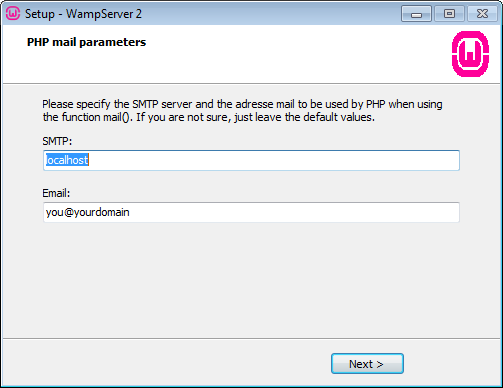Click the large pink WampServer logo
The image size is (503, 388).
tap(470, 54)
